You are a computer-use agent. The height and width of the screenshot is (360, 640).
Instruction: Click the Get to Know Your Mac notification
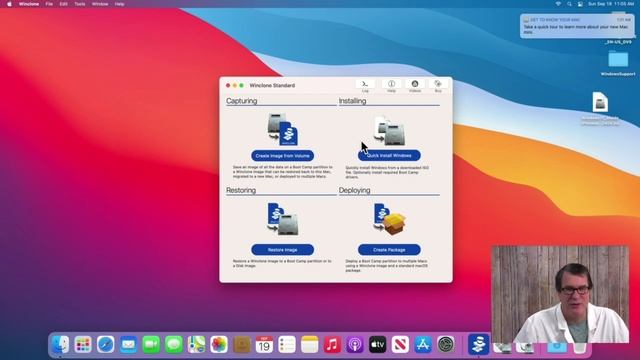point(577,26)
